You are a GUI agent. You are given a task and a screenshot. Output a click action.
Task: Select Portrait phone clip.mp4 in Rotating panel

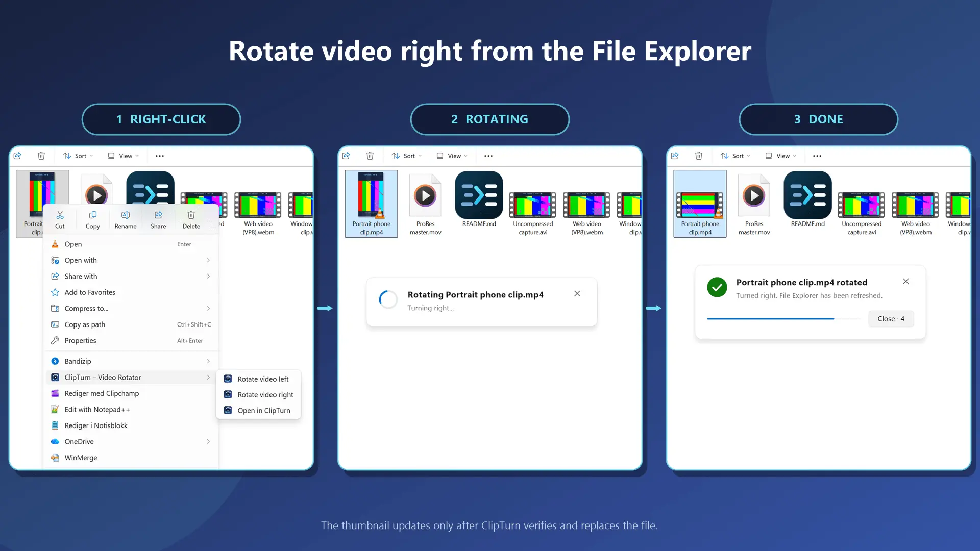click(371, 204)
